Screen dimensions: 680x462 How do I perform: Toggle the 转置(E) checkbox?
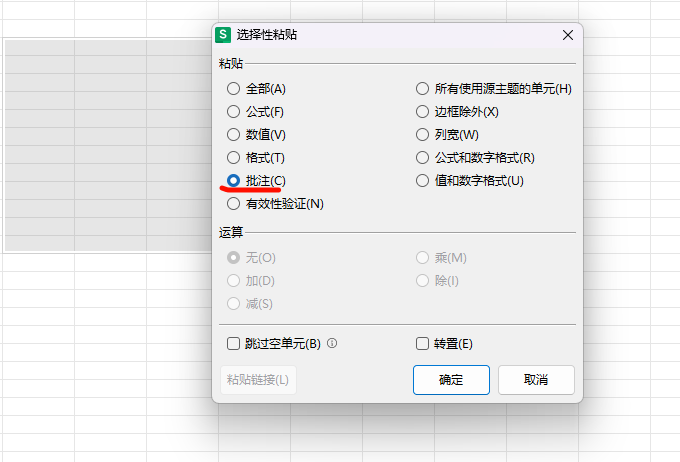click(423, 344)
